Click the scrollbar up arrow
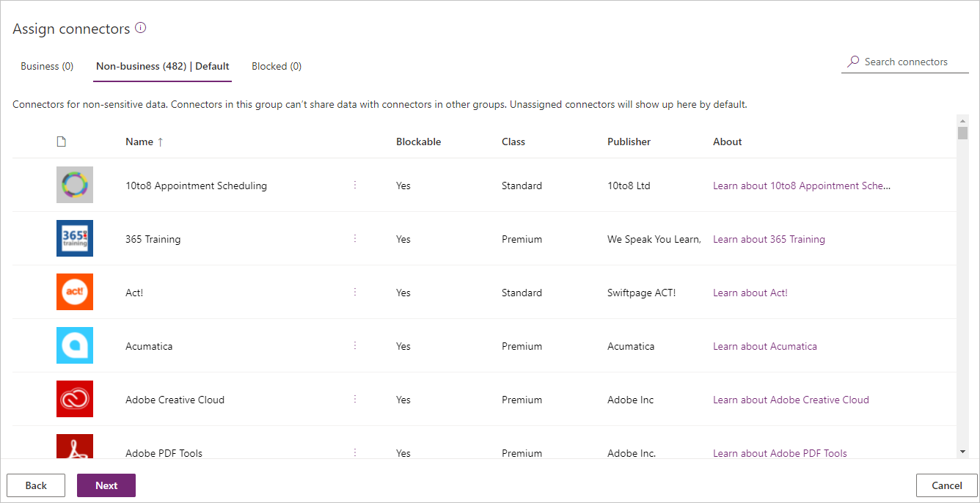 pyautogui.click(x=962, y=120)
